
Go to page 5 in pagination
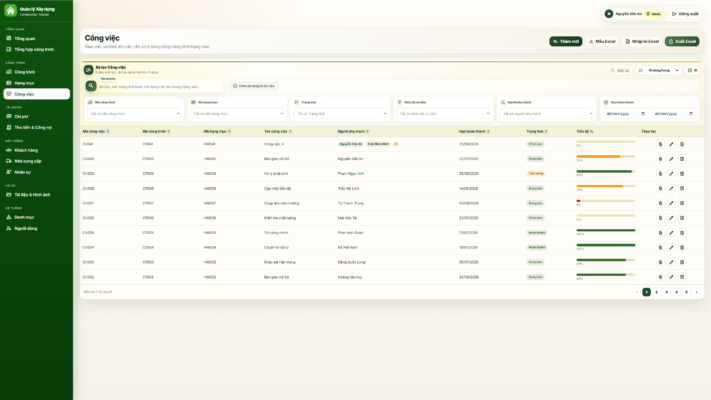tap(686, 292)
